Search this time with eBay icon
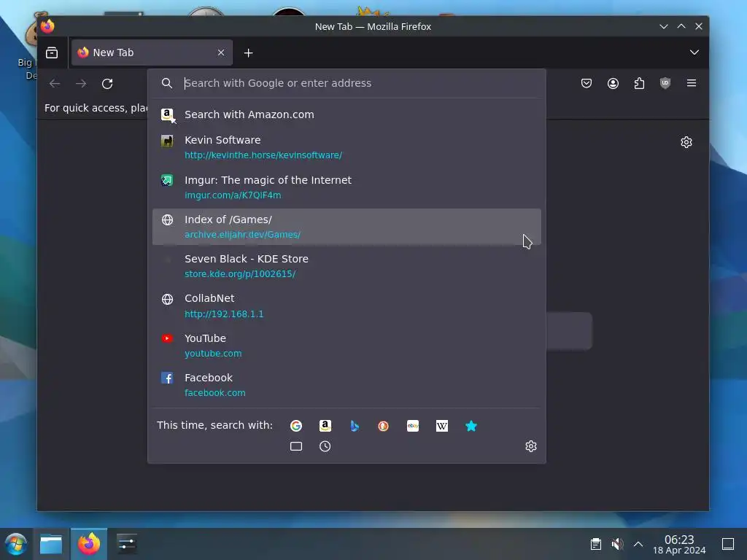Viewport: 747px width, 560px height. [413, 426]
